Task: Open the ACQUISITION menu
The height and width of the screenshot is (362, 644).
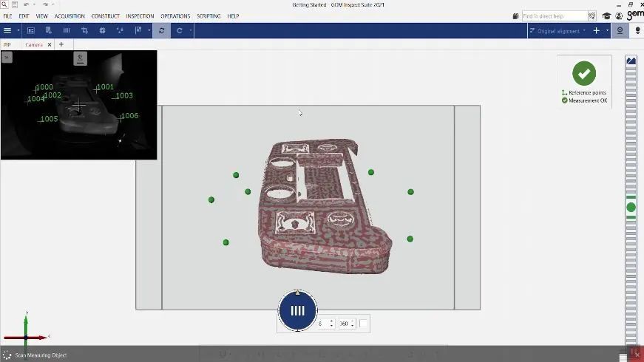Action: coord(70,16)
